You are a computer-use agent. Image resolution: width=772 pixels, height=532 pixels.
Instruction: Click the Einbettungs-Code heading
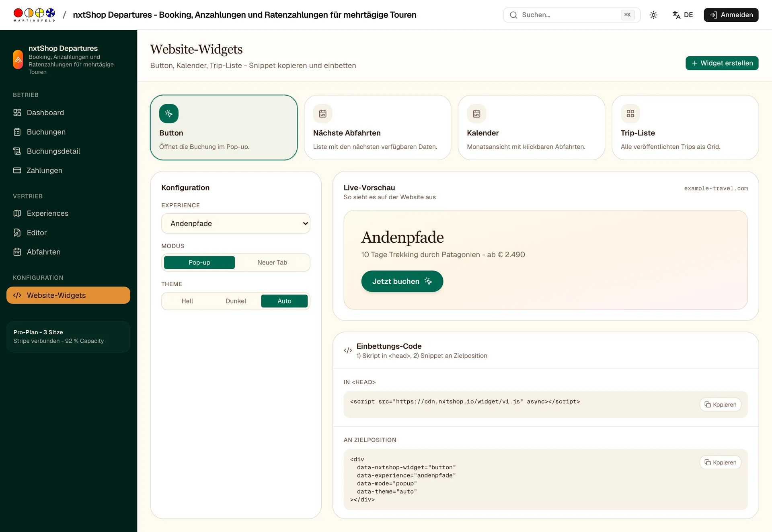[x=389, y=346]
